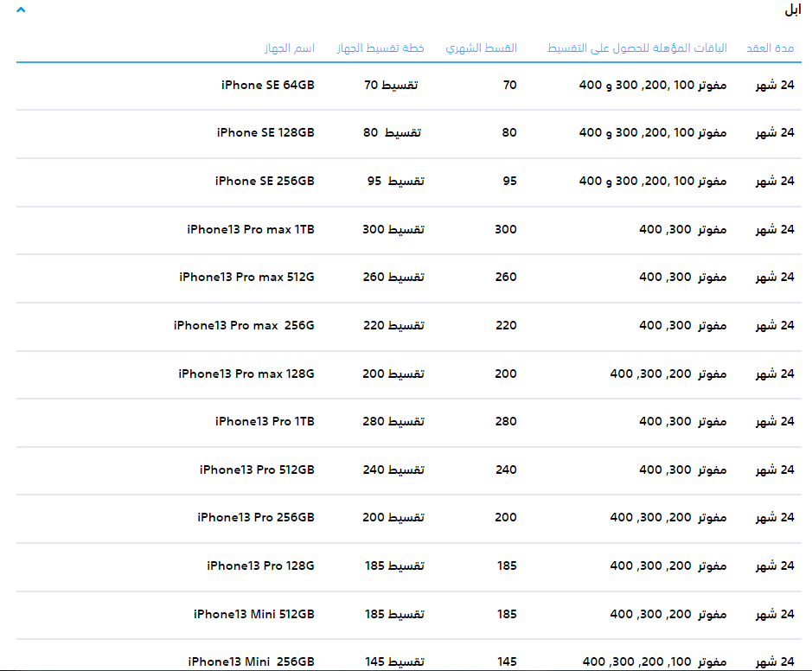Select the iPhone SE 256GB device name
Screen dimensions: 812x671
(x=265, y=181)
